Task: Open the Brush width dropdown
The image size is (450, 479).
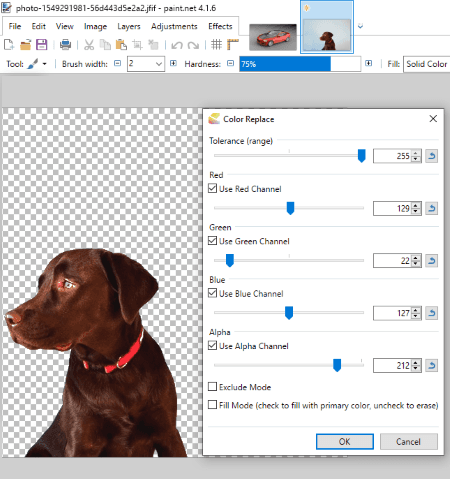Action: [x=159, y=64]
